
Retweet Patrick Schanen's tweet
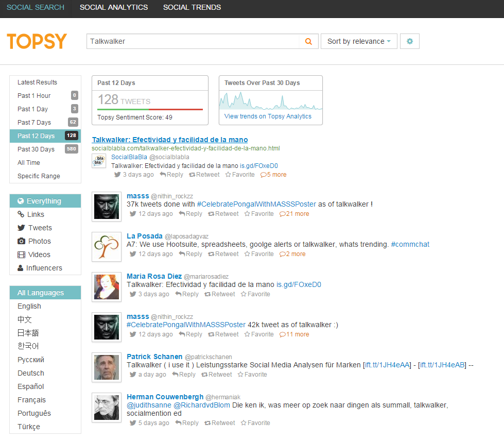click(x=216, y=375)
